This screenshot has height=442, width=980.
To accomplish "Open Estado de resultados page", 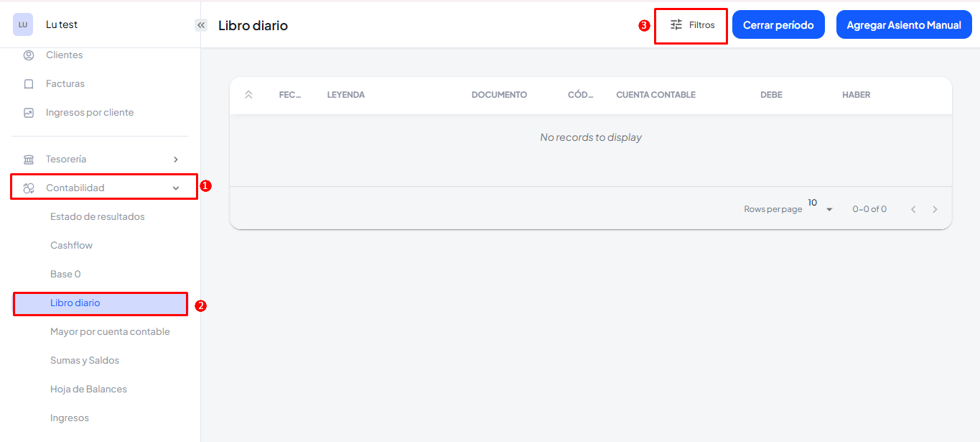I will (98, 217).
